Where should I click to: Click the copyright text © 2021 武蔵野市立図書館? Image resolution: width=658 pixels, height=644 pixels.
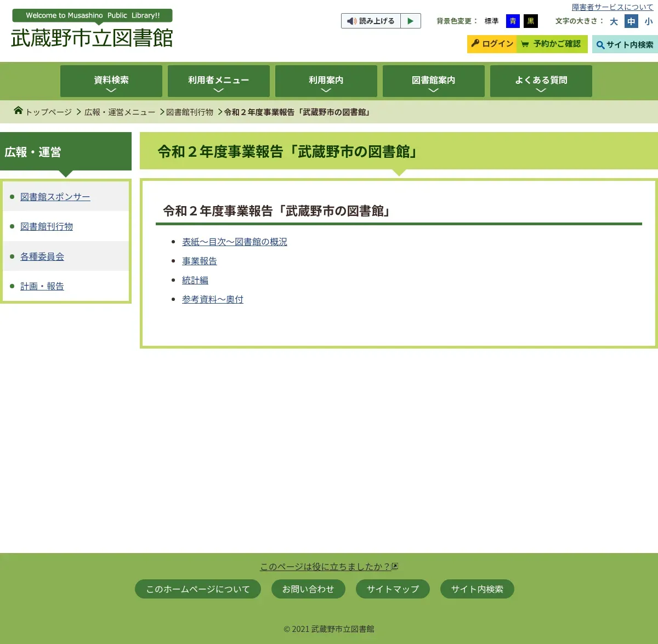329,629
